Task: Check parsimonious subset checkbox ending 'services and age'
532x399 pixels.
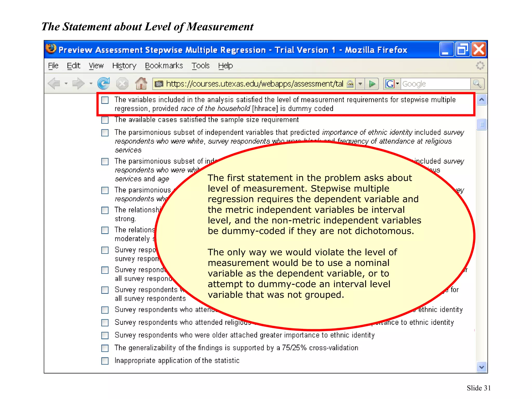Action: [x=105, y=162]
